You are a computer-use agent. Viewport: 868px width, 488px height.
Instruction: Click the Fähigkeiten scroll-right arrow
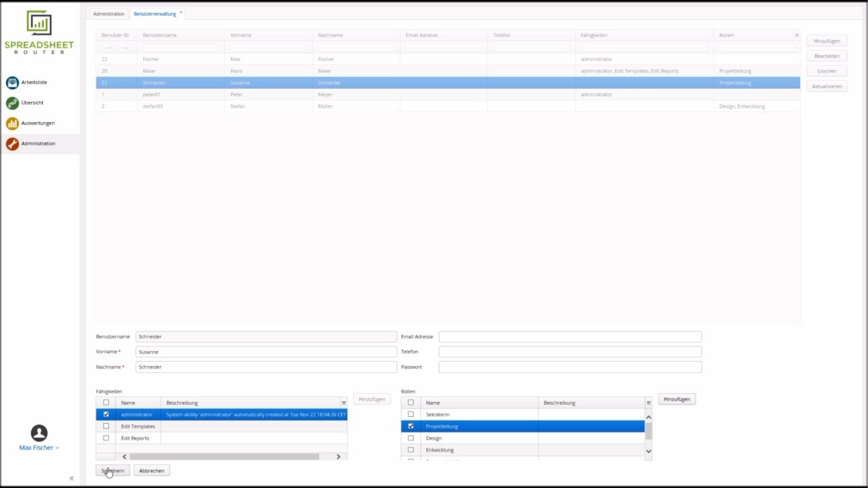point(338,457)
